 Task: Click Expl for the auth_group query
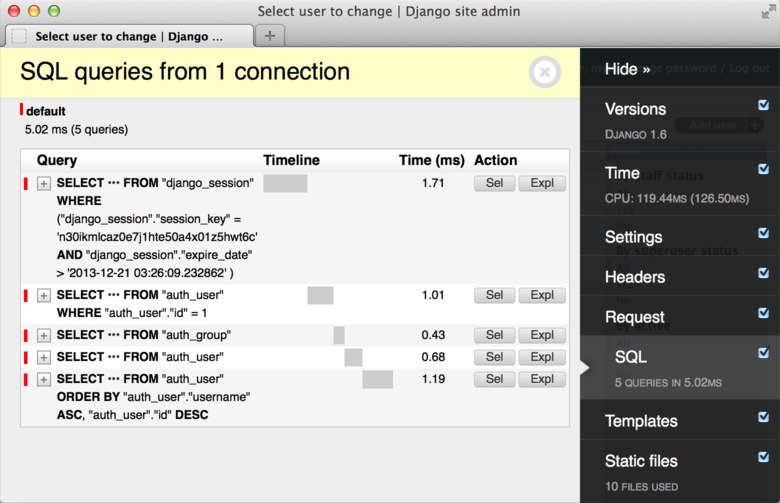pos(542,335)
